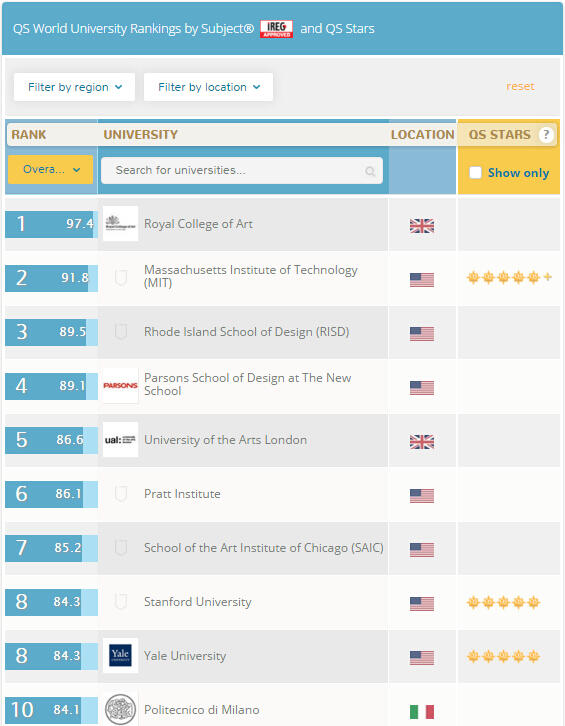Expand the Overall score dropdown
Viewport: 565px width, 726px height.
(50, 169)
